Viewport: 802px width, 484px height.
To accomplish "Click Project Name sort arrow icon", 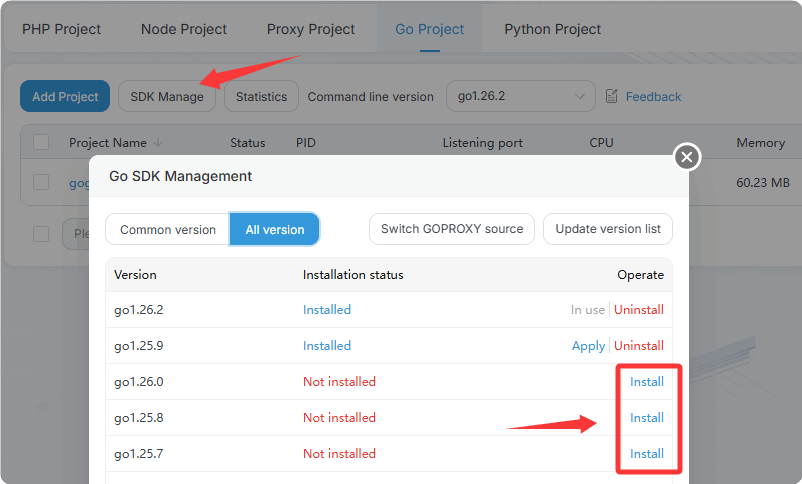I will click(158, 143).
